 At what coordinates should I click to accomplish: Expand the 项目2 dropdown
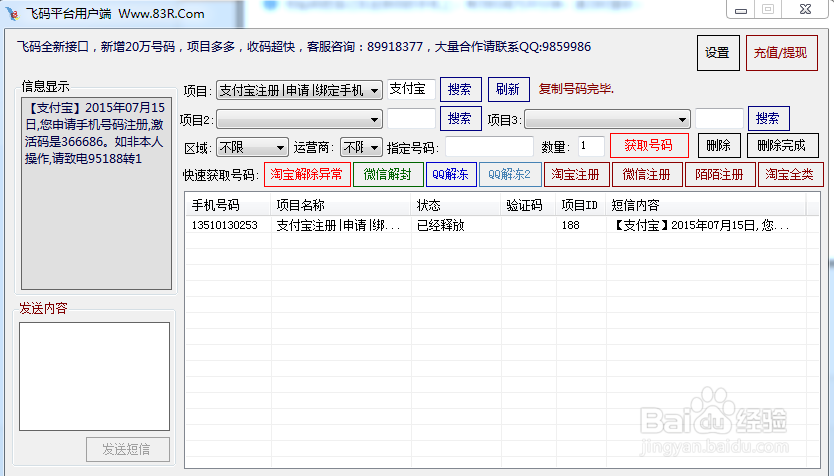tap(299, 119)
